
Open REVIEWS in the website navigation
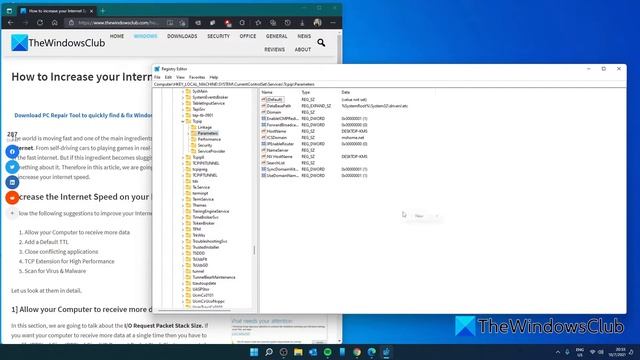coord(274,49)
